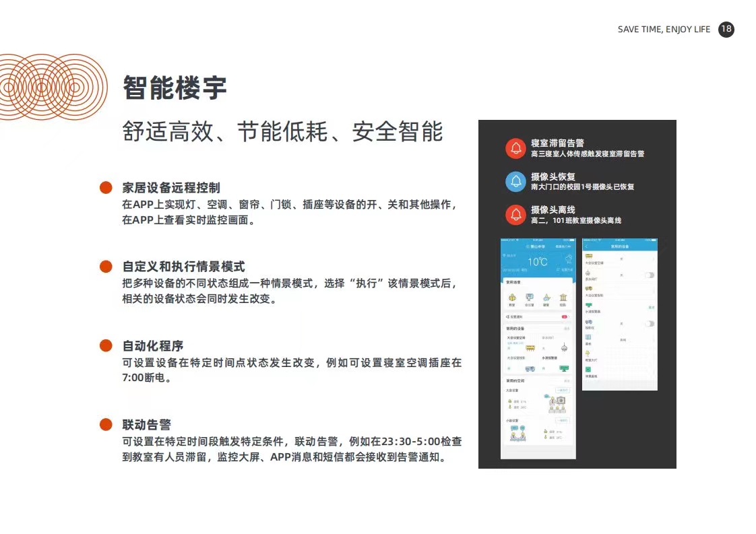Tap the 寝室 dormitory scene icon
Viewport: 756px width, 534px height.
pyautogui.click(x=546, y=297)
